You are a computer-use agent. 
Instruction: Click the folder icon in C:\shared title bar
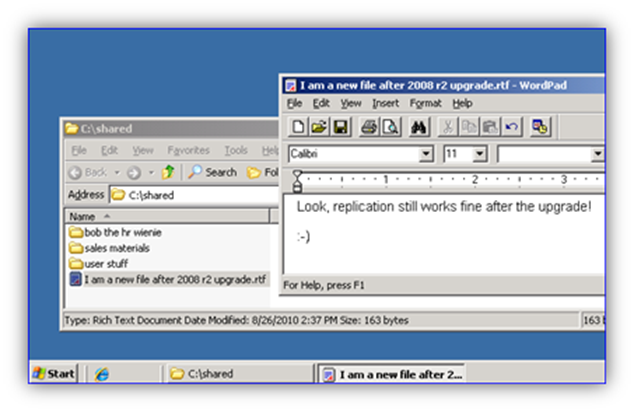(x=72, y=129)
